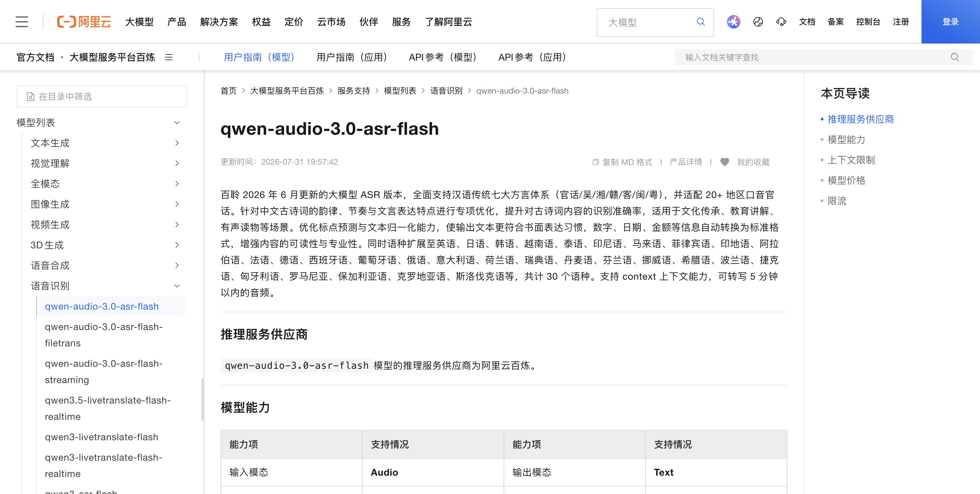Screen dimensions: 980x494
Task: Click 复制 MD 格式
Action: [627, 162]
